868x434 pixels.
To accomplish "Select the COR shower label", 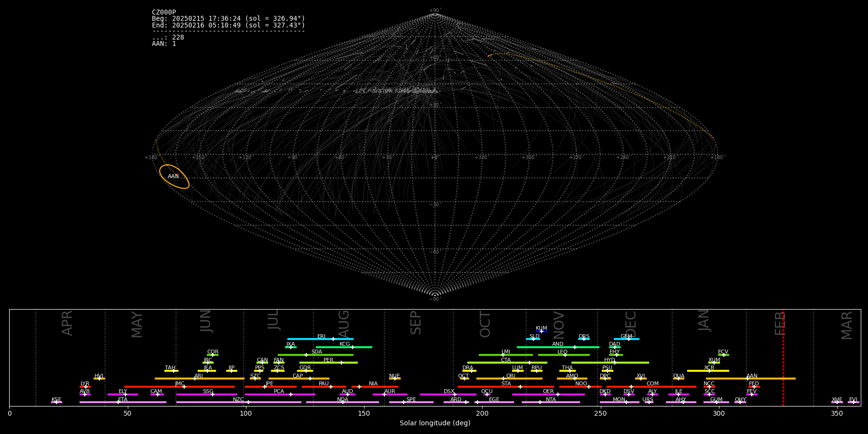I will tap(213, 352).
